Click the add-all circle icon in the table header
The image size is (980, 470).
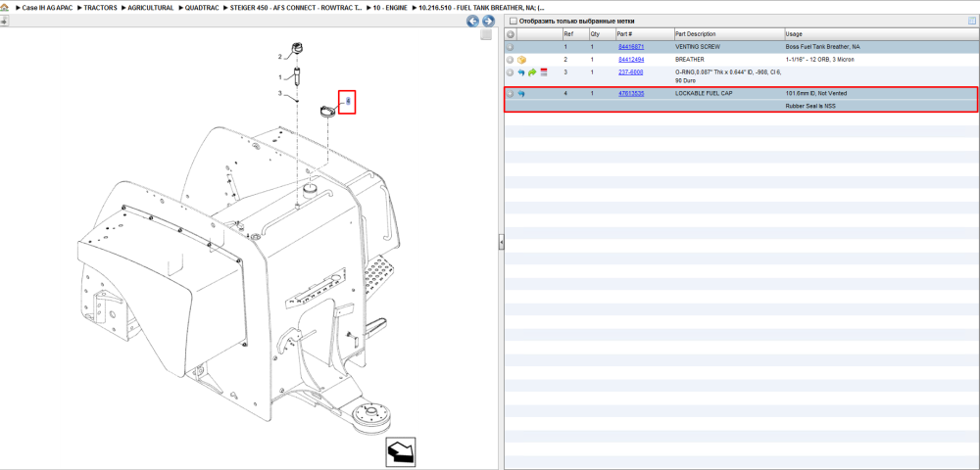510,33
